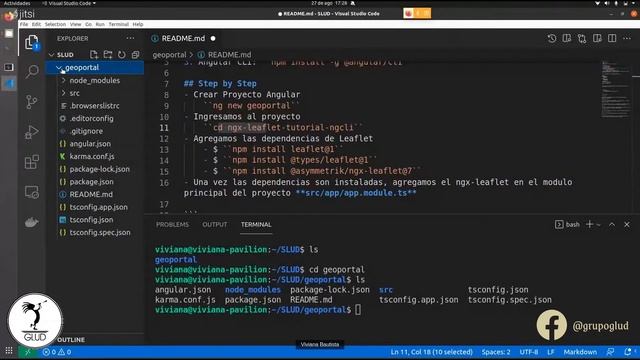Add a new terminal with plus icon

coord(589,224)
